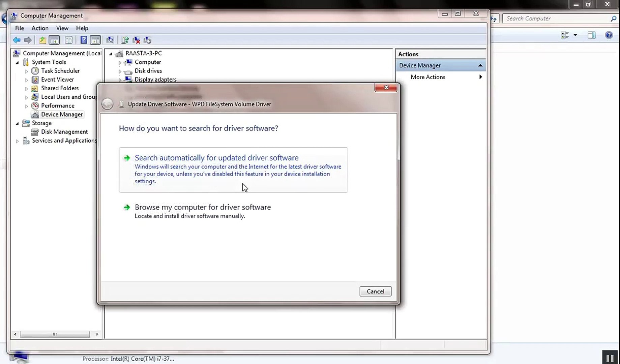Select the Forward navigation arrow
The image size is (620, 364).
point(28,40)
